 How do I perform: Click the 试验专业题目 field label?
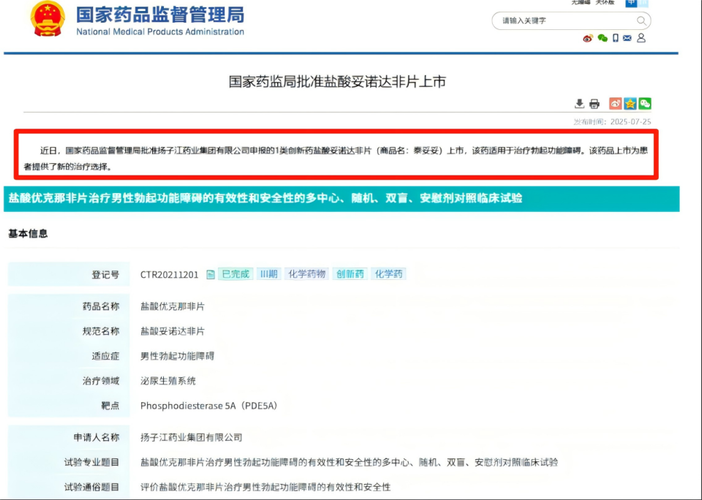click(91, 462)
